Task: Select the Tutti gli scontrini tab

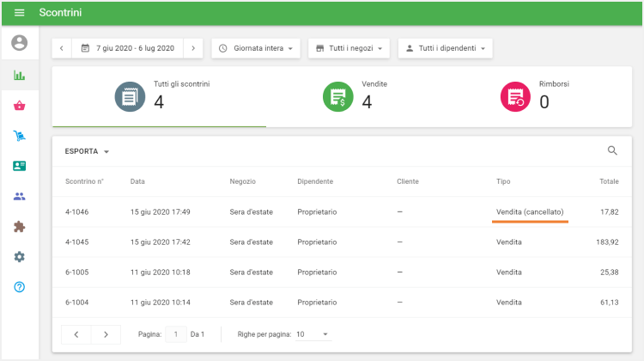Action: click(159, 96)
